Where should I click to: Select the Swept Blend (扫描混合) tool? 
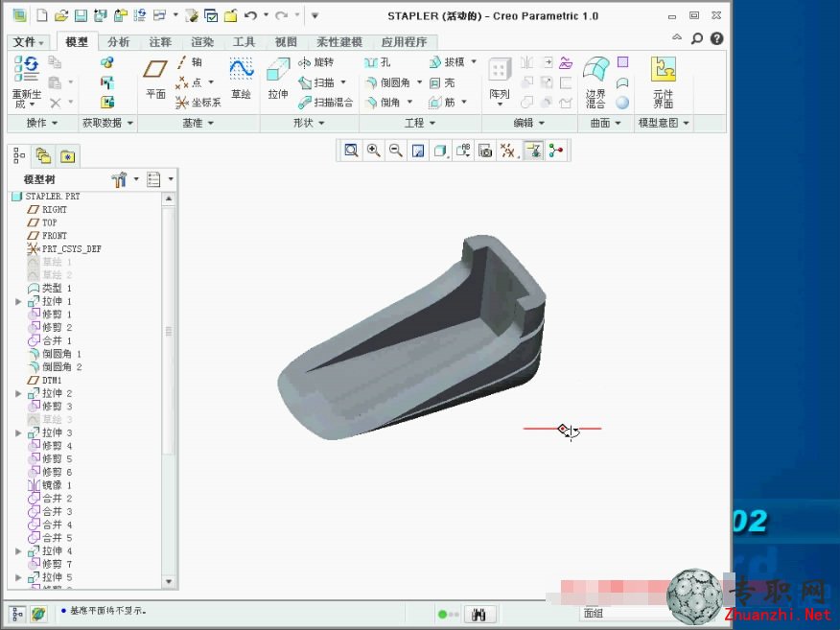click(x=326, y=103)
